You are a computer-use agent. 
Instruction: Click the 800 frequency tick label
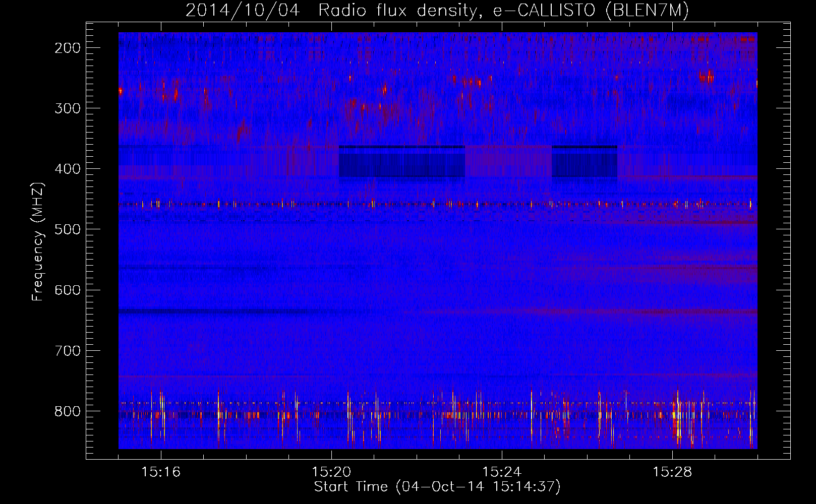point(68,411)
